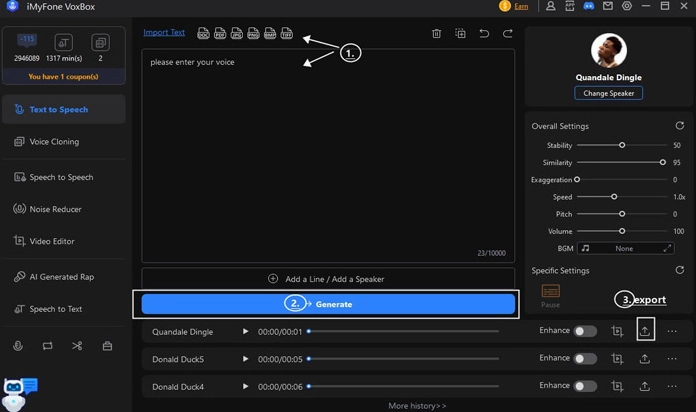
Task: Crop the Donald Duck4 audio clip
Action: [617, 386]
